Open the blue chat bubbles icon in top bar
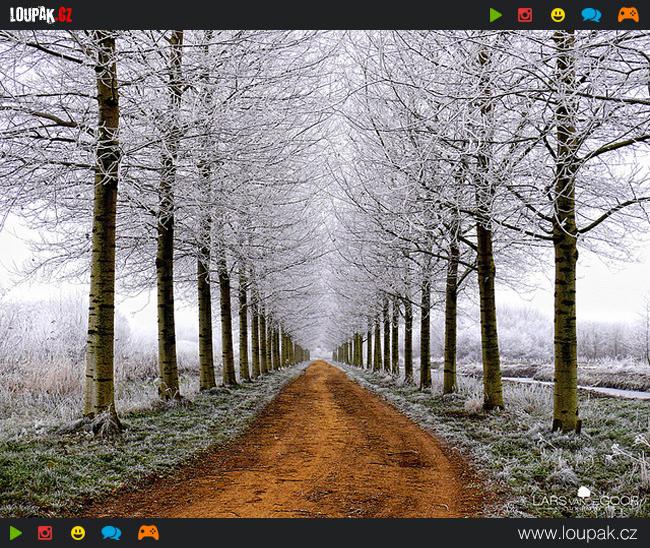 click(591, 15)
